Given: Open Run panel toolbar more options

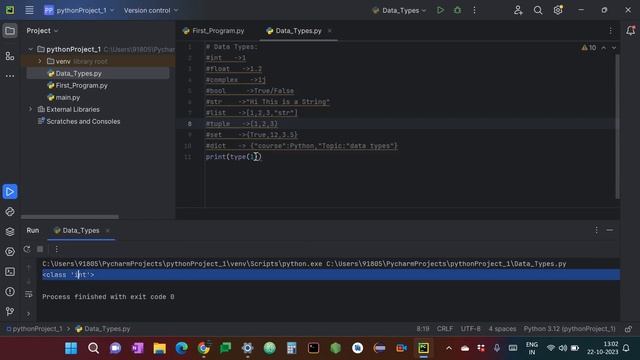Looking at the screenshot, I should tap(56, 249).
